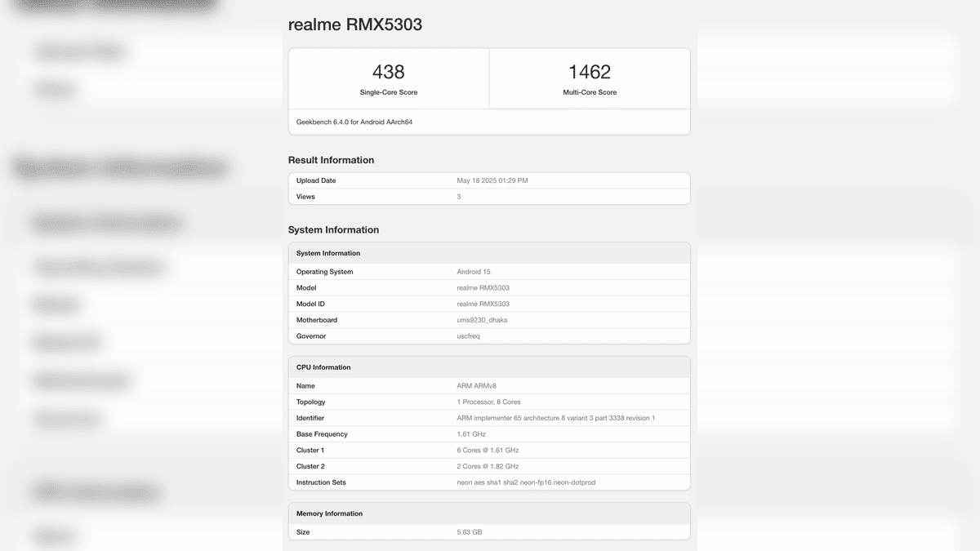980x551 pixels.
Task: Select the 1 Processor, 8 Cores value
Action: (x=488, y=402)
